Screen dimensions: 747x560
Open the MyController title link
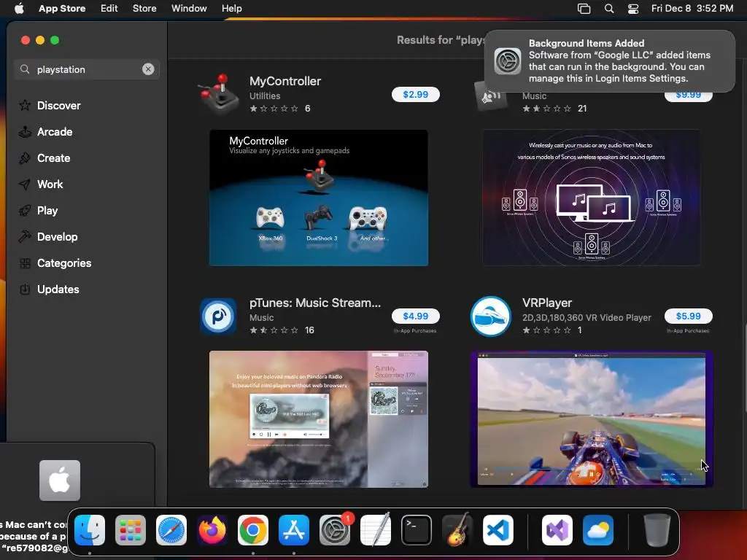pyautogui.click(x=285, y=82)
